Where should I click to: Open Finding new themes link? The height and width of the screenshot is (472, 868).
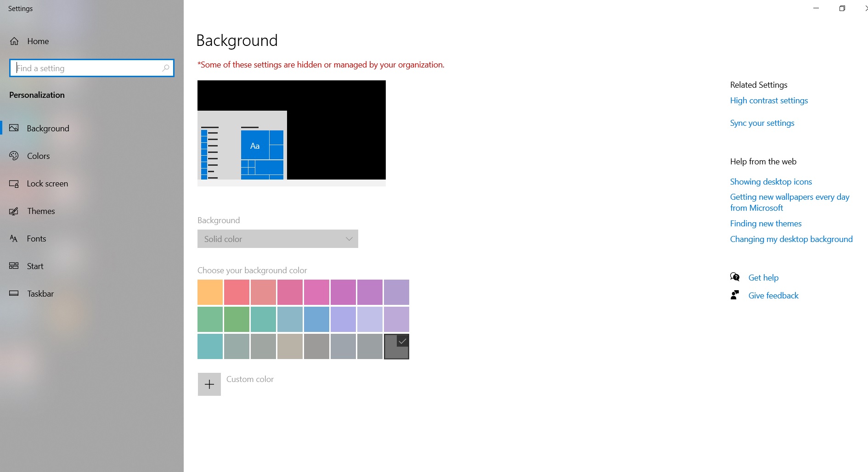click(x=766, y=224)
